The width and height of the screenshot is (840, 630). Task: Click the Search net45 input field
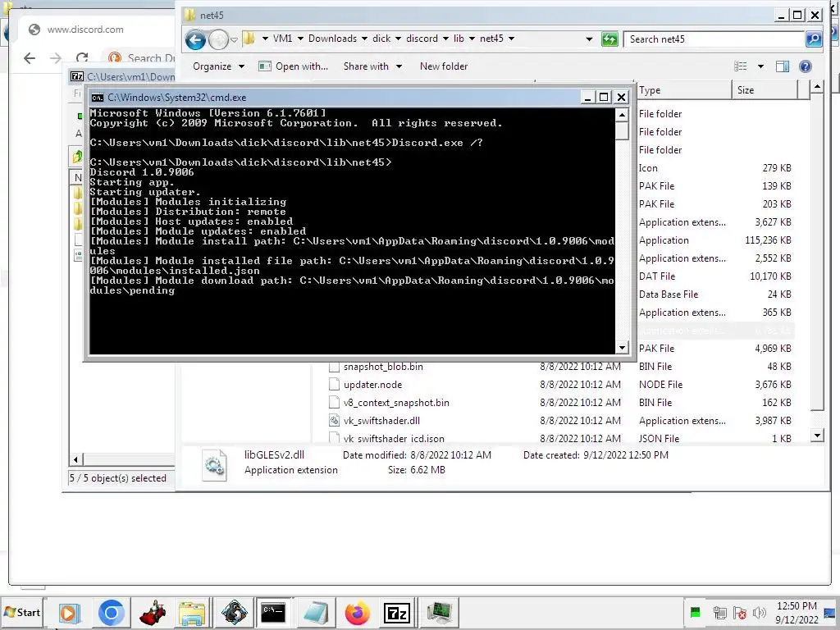click(714, 39)
